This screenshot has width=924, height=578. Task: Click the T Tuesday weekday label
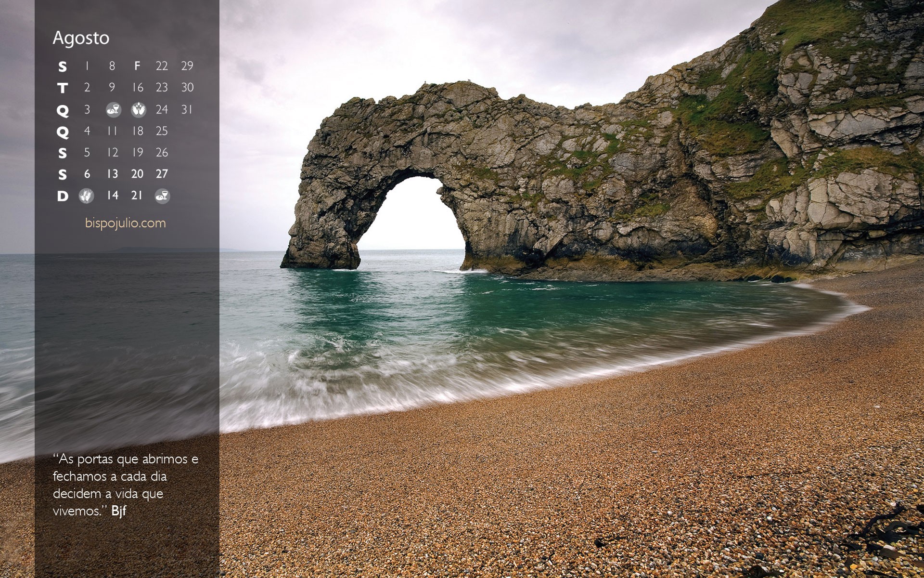tap(63, 88)
